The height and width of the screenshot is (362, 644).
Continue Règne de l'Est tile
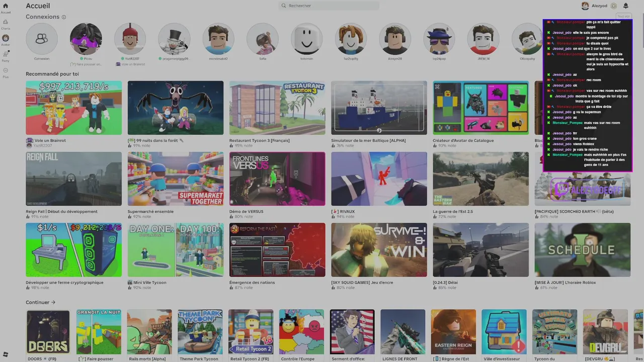coord(453,332)
